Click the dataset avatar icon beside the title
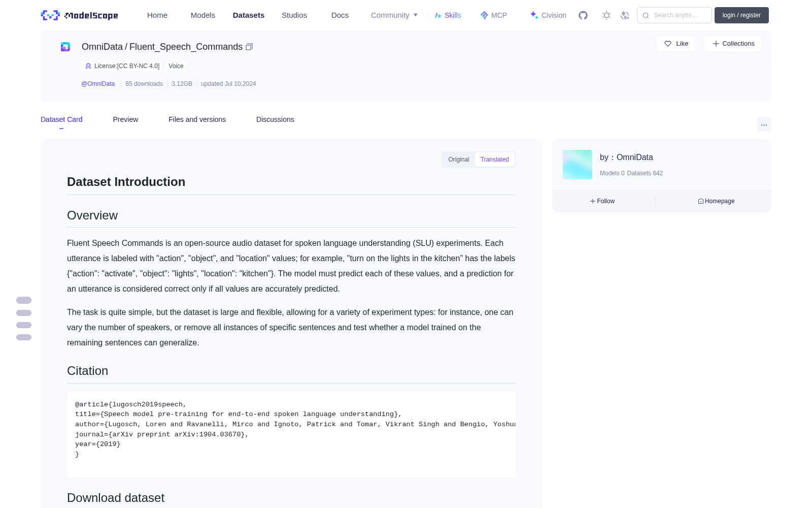This screenshot has width=812, height=508. pos(65,47)
